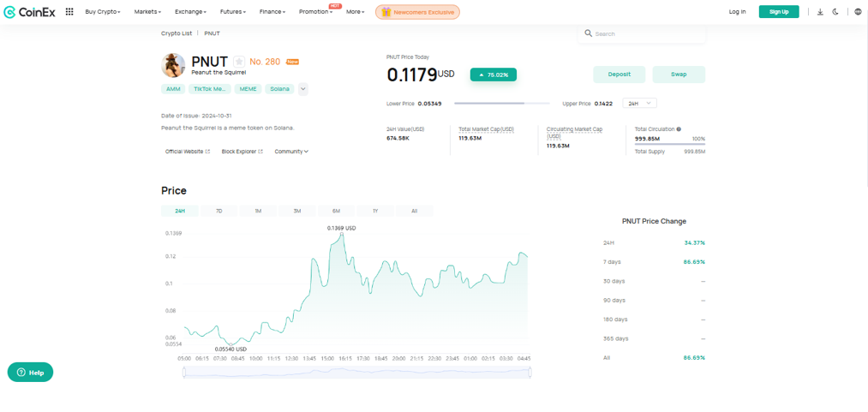The height and width of the screenshot is (412, 868).
Task: Click the CoinEx logo
Action: 29,12
